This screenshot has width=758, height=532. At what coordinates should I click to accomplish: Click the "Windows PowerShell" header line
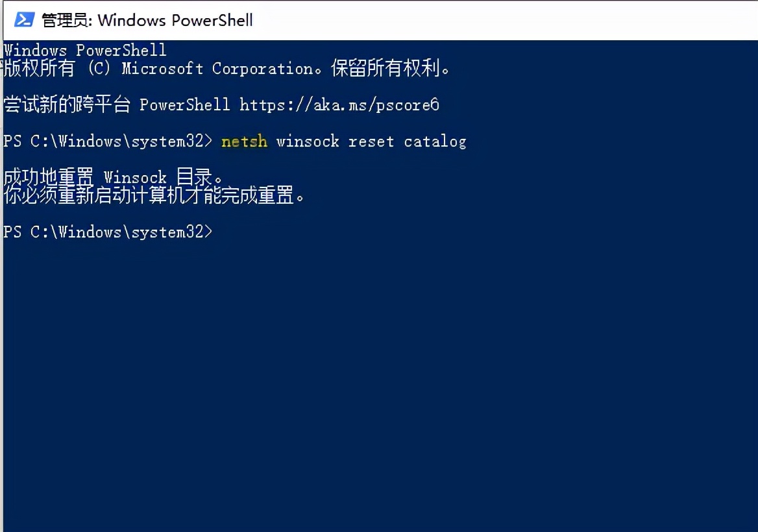[85, 50]
